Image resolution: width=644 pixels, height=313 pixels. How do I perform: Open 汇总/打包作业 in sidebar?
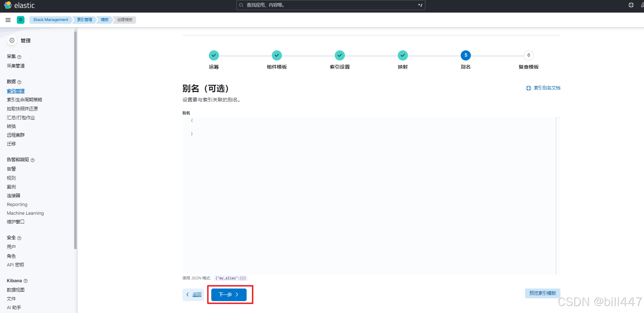tap(21, 118)
